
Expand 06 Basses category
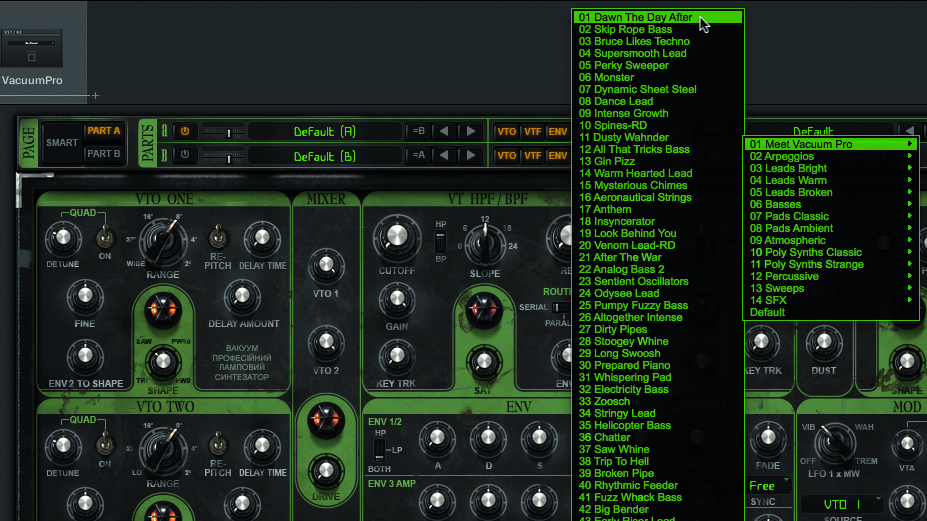point(831,204)
